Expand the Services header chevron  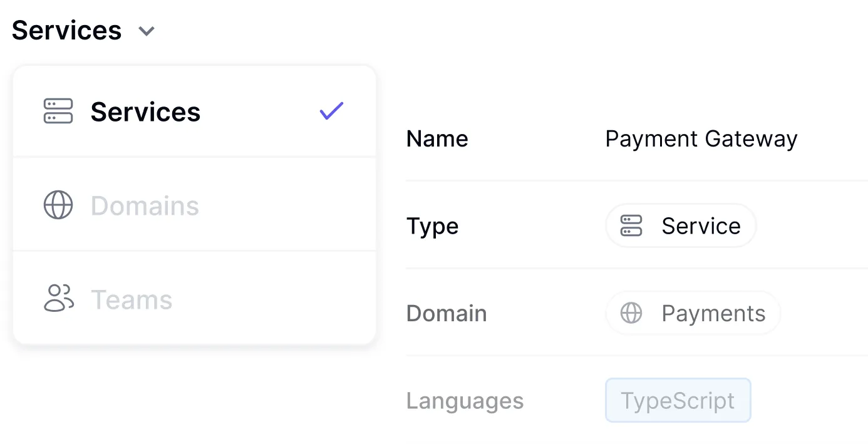147,31
